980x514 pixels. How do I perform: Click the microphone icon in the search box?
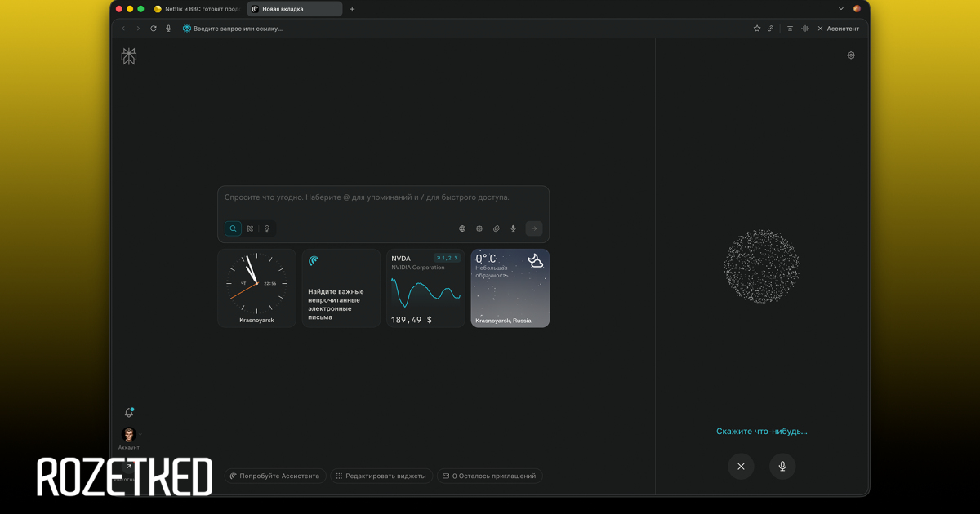[x=513, y=229]
